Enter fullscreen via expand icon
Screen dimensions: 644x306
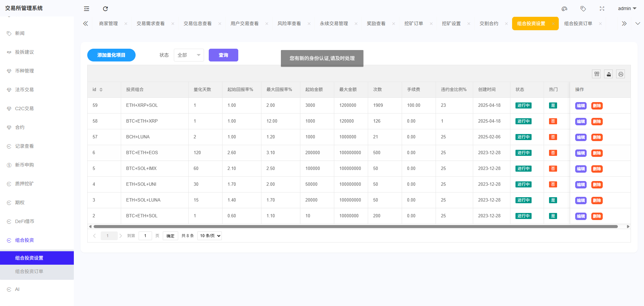click(x=602, y=9)
